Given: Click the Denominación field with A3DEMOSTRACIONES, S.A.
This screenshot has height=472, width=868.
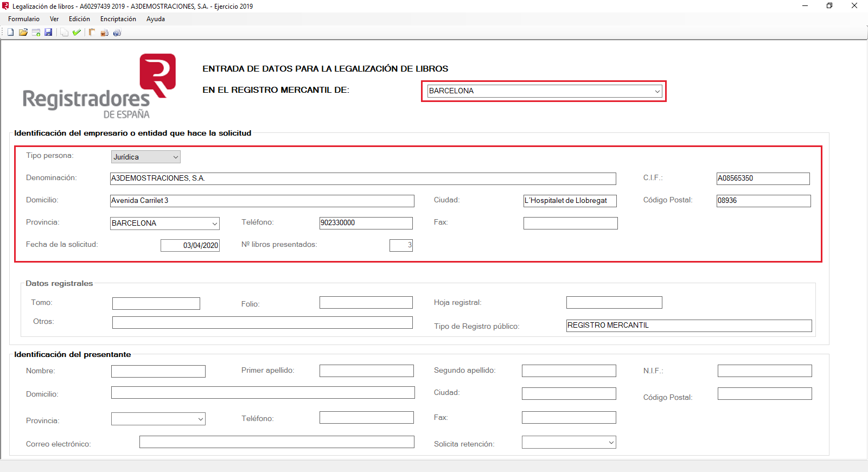Looking at the screenshot, I should (363, 178).
